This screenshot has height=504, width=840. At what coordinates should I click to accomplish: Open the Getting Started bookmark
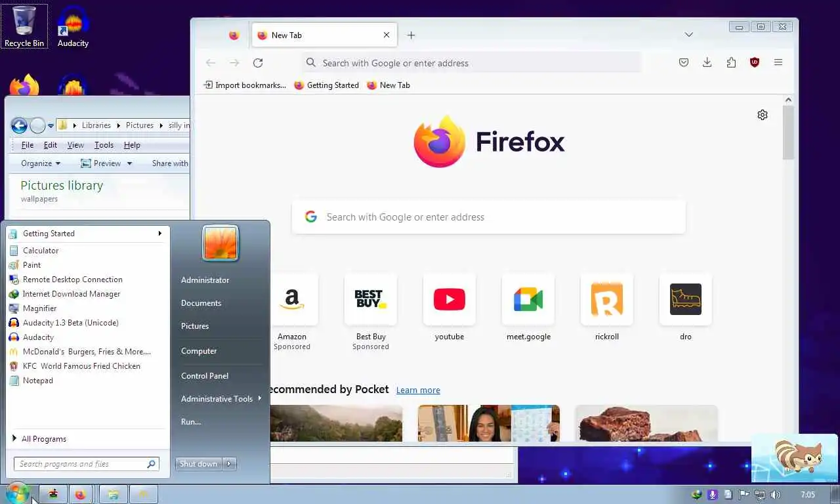pyautogui.click(x=326, y=85)
